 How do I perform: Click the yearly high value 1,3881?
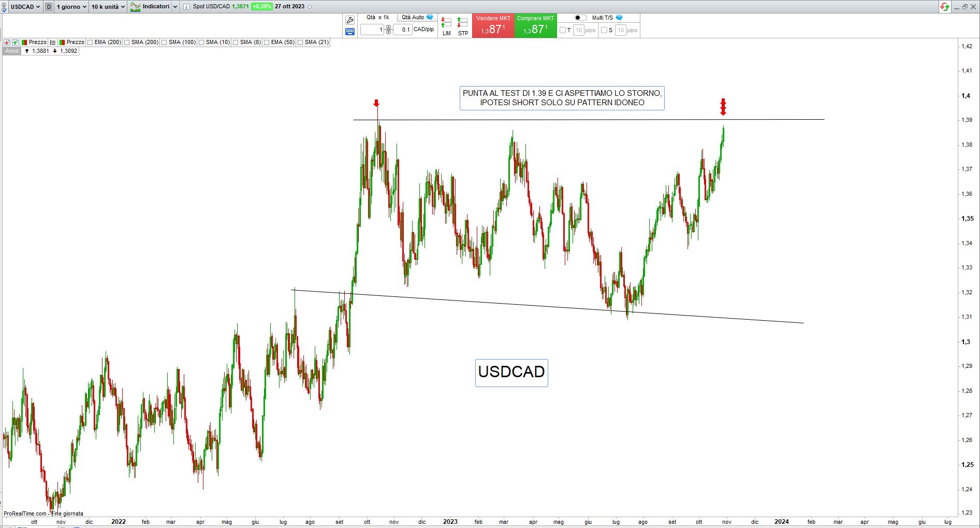40,51
